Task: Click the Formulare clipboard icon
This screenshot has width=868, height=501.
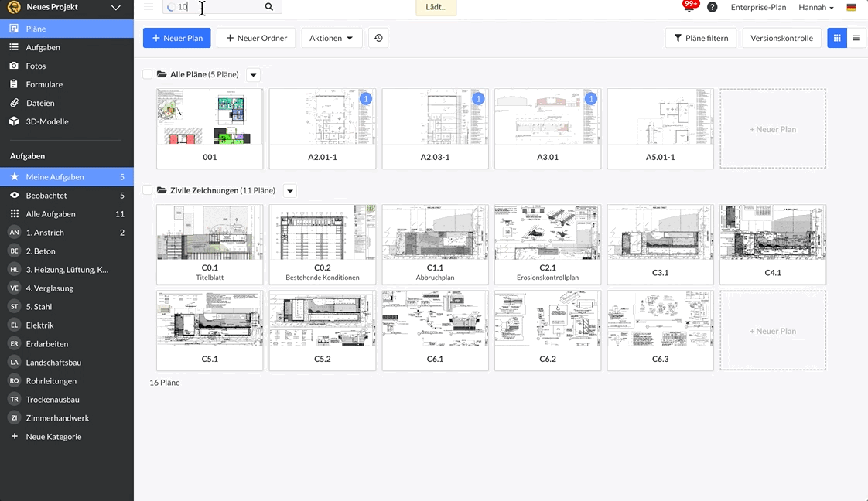Action: click(x=14, y=84)
